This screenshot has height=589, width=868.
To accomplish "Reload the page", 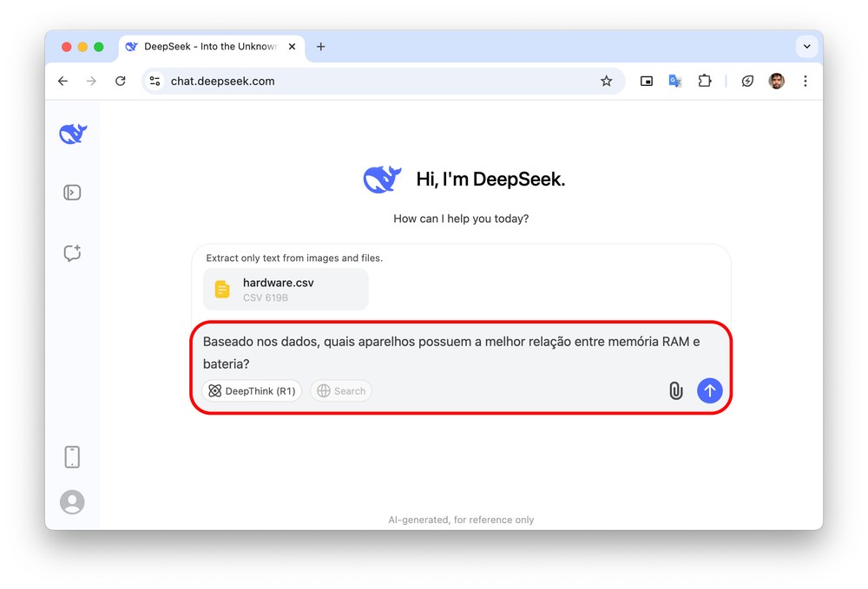I will [121, 81].
